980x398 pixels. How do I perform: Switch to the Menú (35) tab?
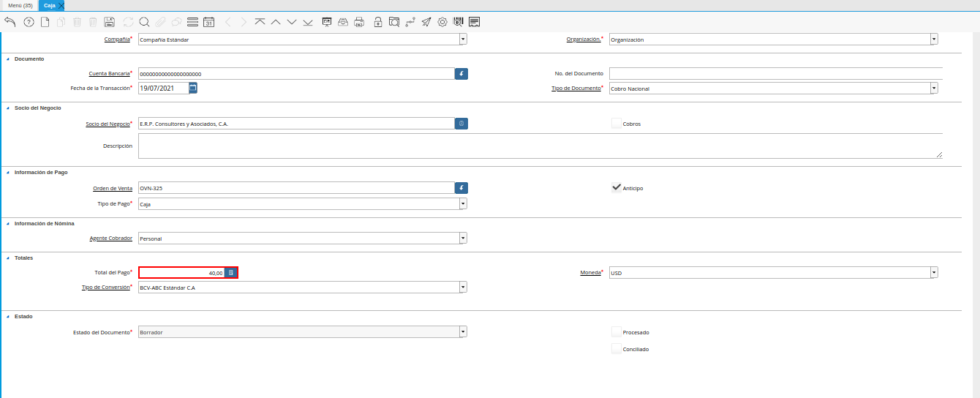pyautogui.click(x=20, y=5)
